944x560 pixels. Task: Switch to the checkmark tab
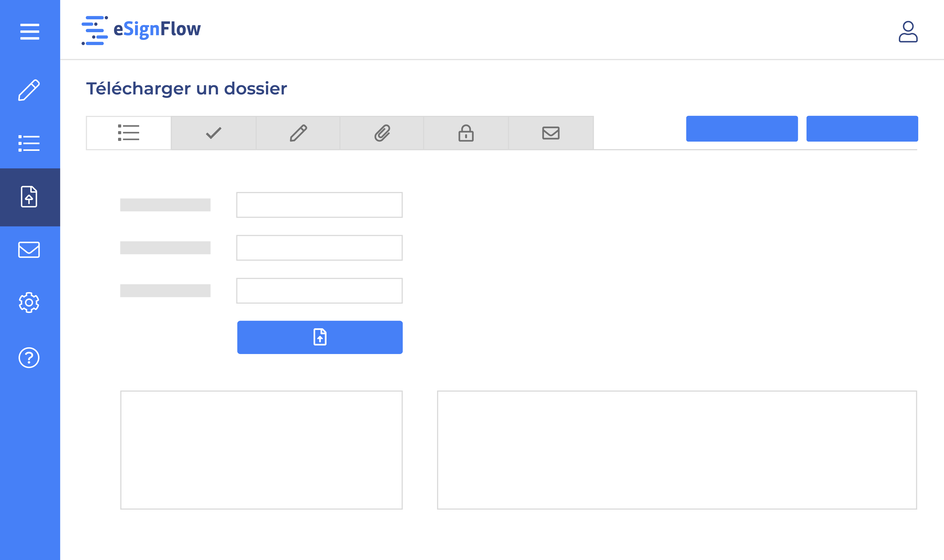[x=214, y=133]
